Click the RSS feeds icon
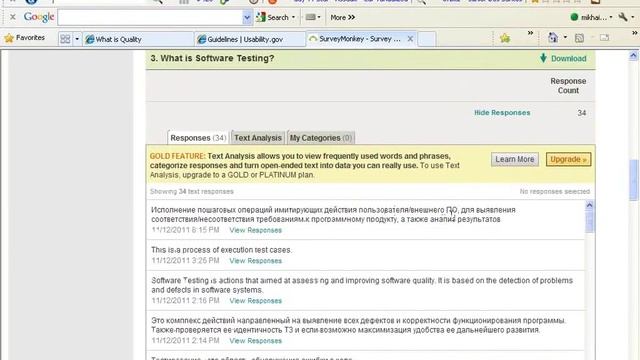 (579, 38)
